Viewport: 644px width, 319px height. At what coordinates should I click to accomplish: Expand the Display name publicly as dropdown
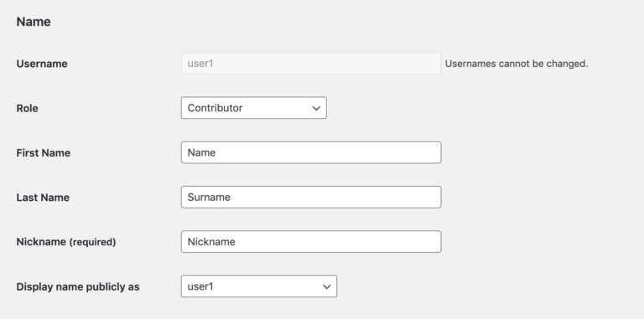point(259,286)
